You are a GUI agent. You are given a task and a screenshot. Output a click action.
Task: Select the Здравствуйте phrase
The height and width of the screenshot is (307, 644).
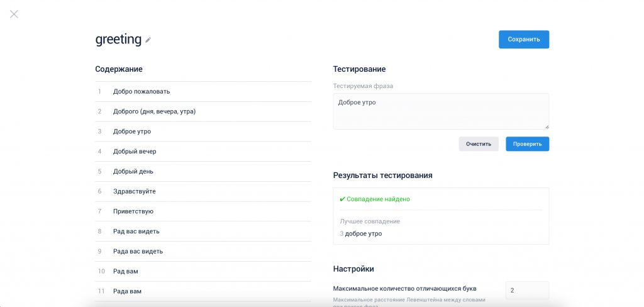tap(135, 191)
